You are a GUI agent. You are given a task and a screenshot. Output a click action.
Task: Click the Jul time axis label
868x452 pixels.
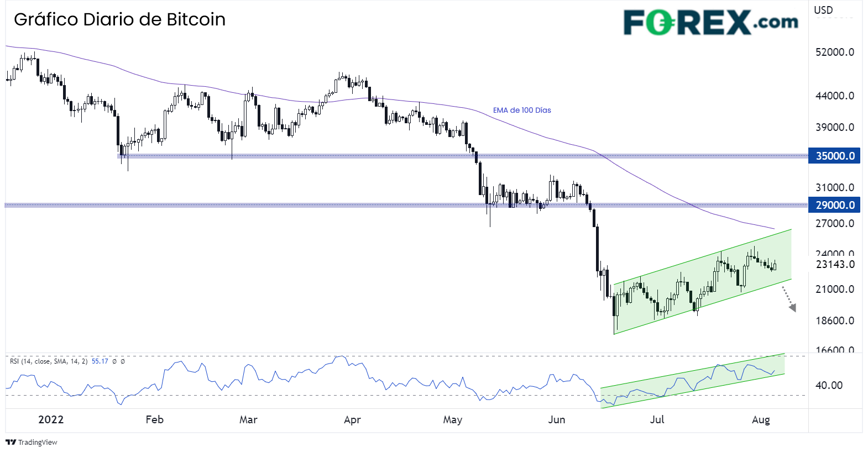(x=657, y=419)
